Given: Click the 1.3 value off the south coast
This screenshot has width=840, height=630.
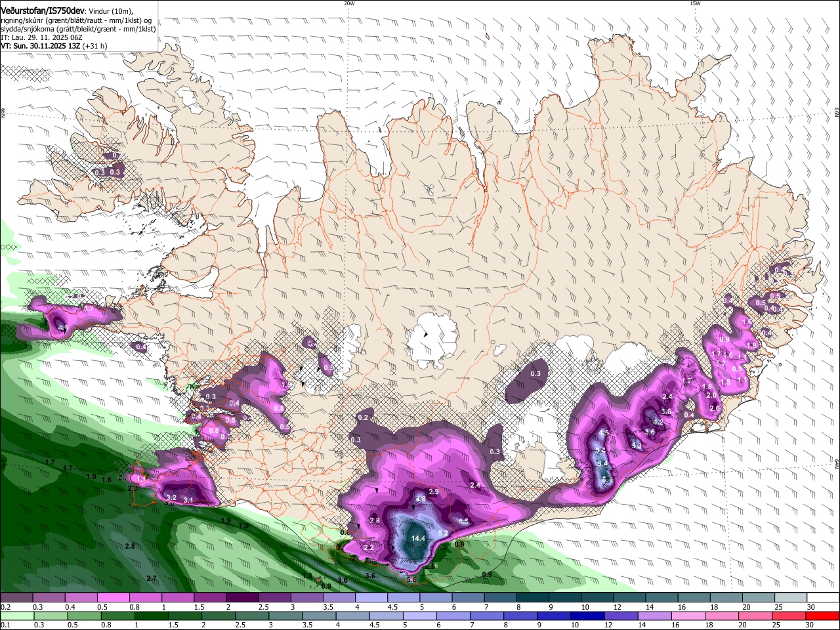Looking at the screenshot, I should click(308, 576).
